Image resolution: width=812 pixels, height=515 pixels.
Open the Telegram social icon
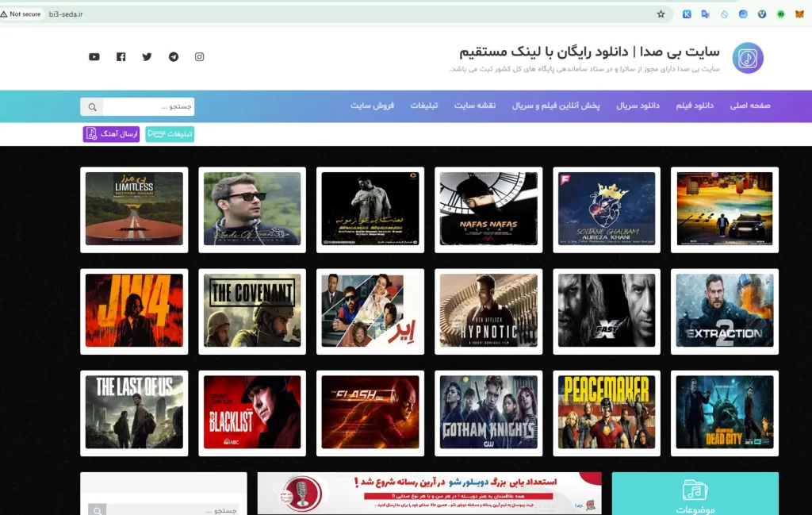click(174, 57)
